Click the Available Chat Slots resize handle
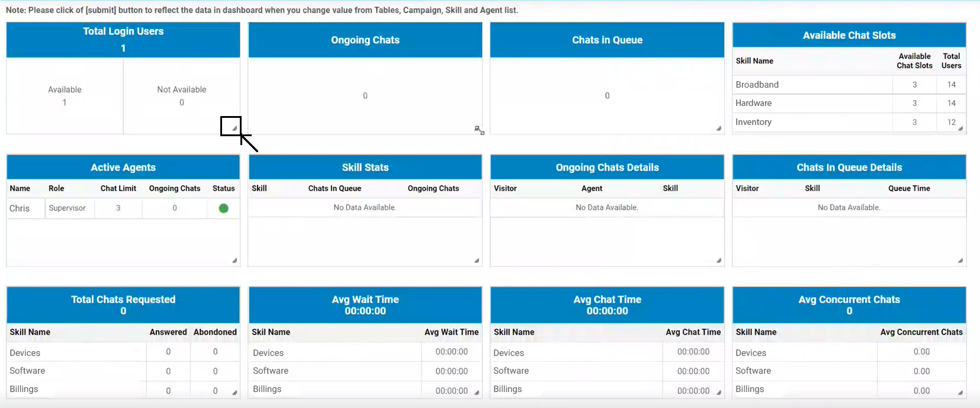 pos(960,128)
